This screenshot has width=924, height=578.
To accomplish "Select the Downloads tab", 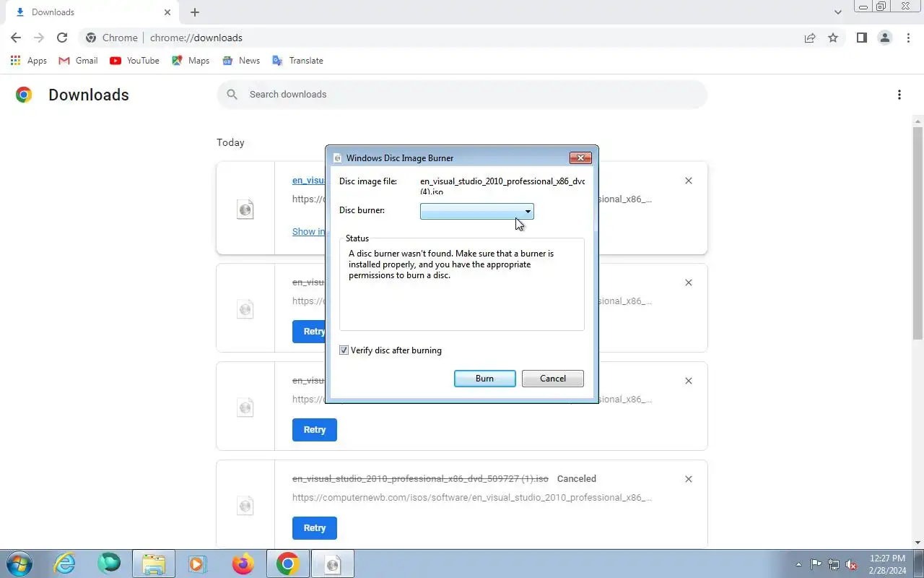I will 92,12.
